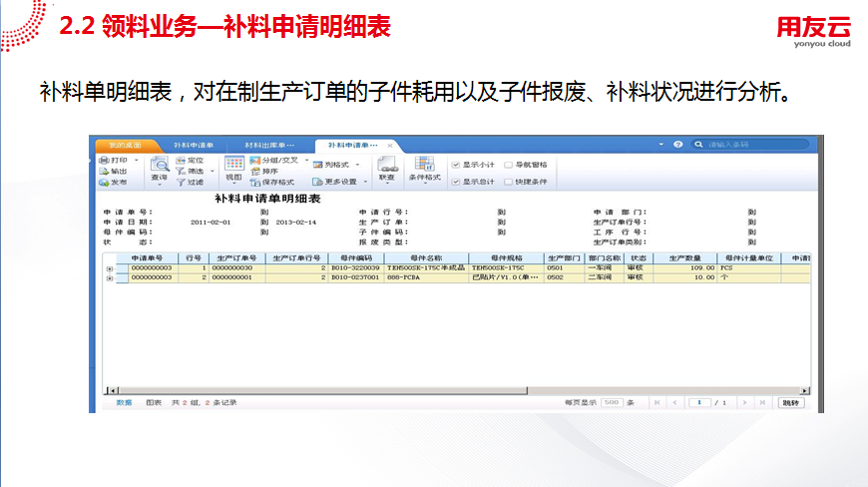Click the start date 2011-02-01

211,223
